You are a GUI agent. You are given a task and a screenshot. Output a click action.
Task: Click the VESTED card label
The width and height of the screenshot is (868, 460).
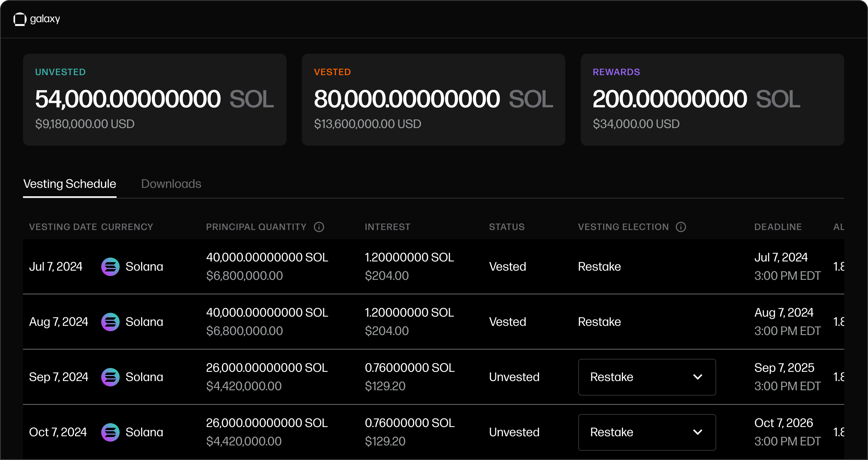click(x=332, y=72)
